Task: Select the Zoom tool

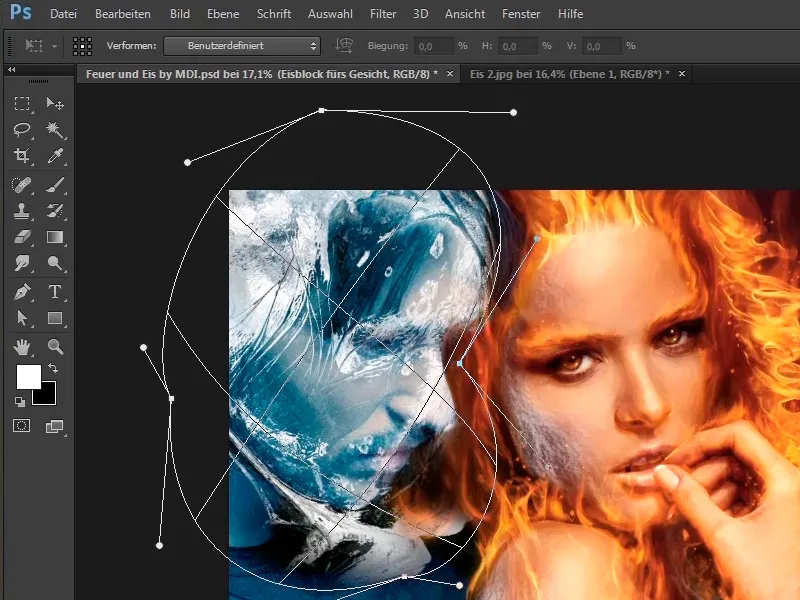Action: (x=55, y=347)
